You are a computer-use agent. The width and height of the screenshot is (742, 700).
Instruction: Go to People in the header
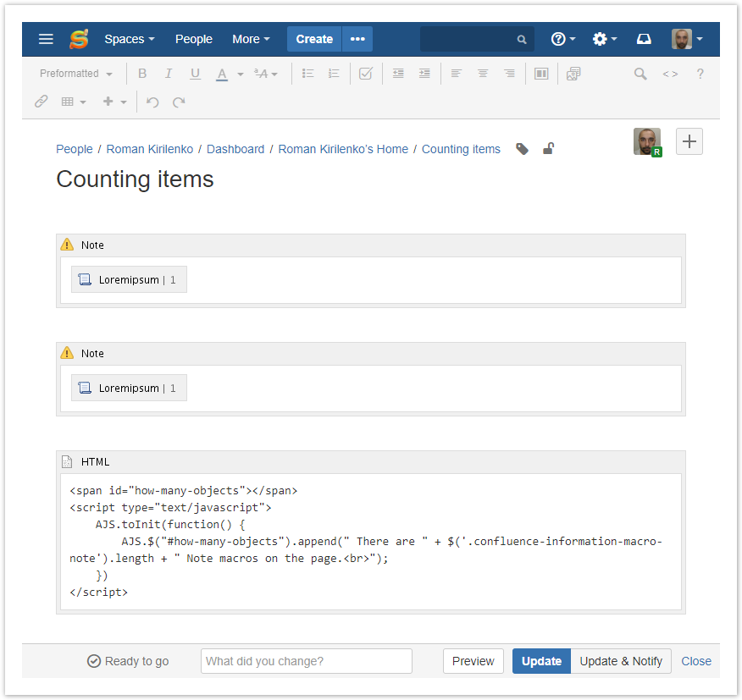coord(193,39)
